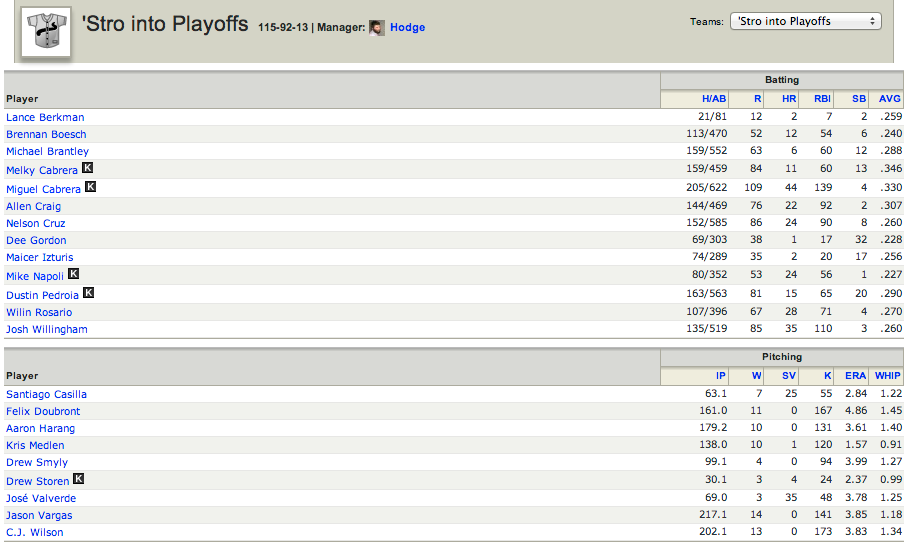Click Miguel Cabrera's 205/622 H/AB value
This screenshot has height=550, width=913.
(x=706, y=187)
